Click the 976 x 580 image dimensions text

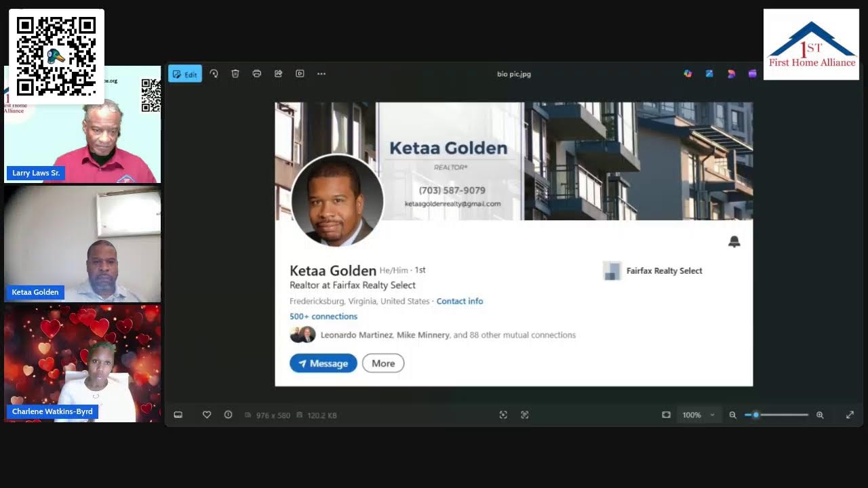click(x=273, y=415)
